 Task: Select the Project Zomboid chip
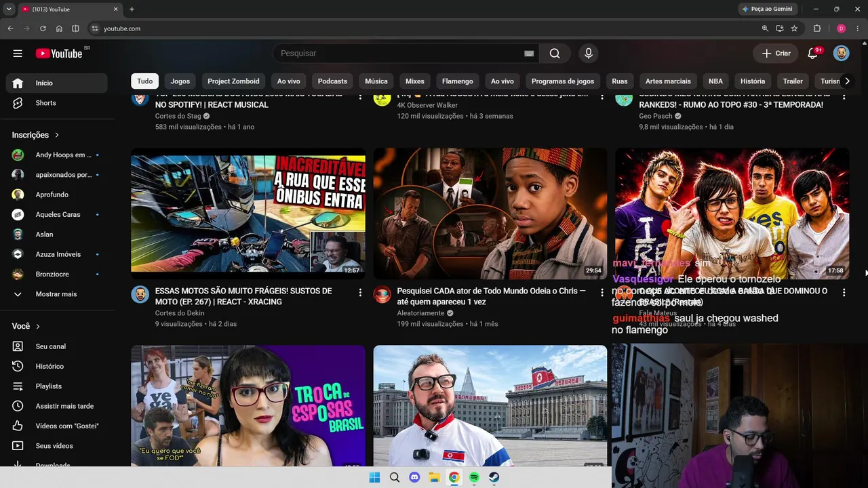tap(233, 81)
